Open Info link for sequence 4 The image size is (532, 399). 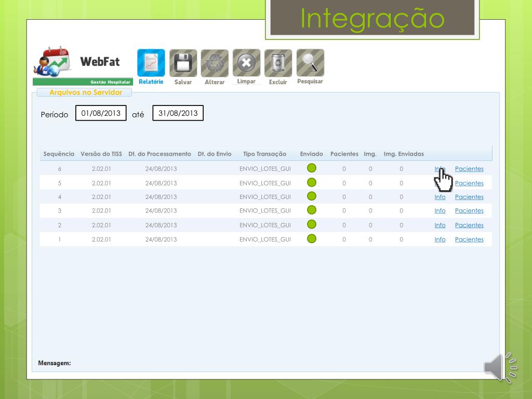440,197
